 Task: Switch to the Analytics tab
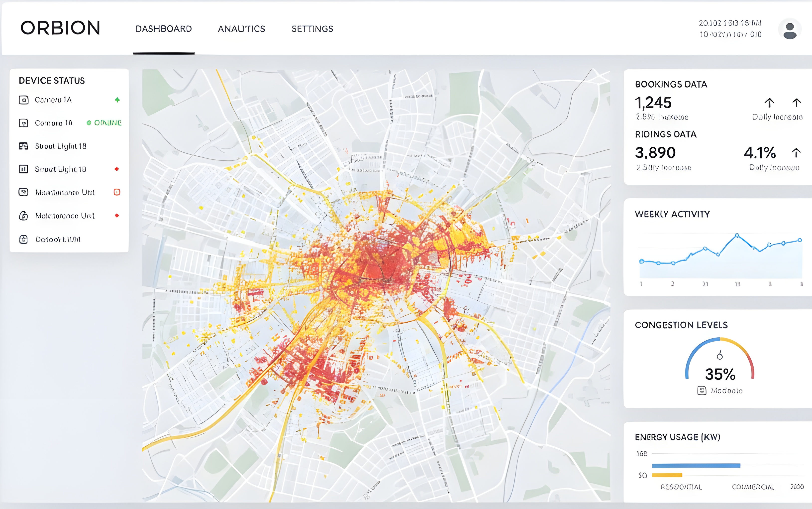tap(241, 29)
